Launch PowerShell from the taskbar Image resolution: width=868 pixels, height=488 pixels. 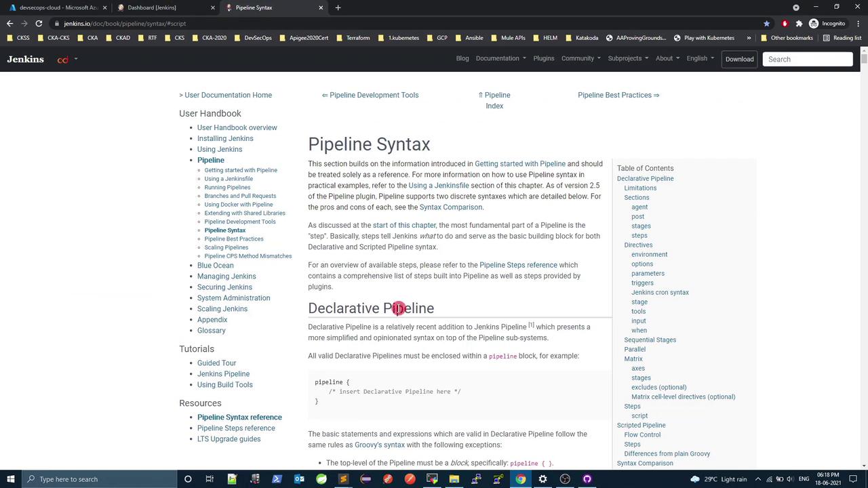pos(277,479)
